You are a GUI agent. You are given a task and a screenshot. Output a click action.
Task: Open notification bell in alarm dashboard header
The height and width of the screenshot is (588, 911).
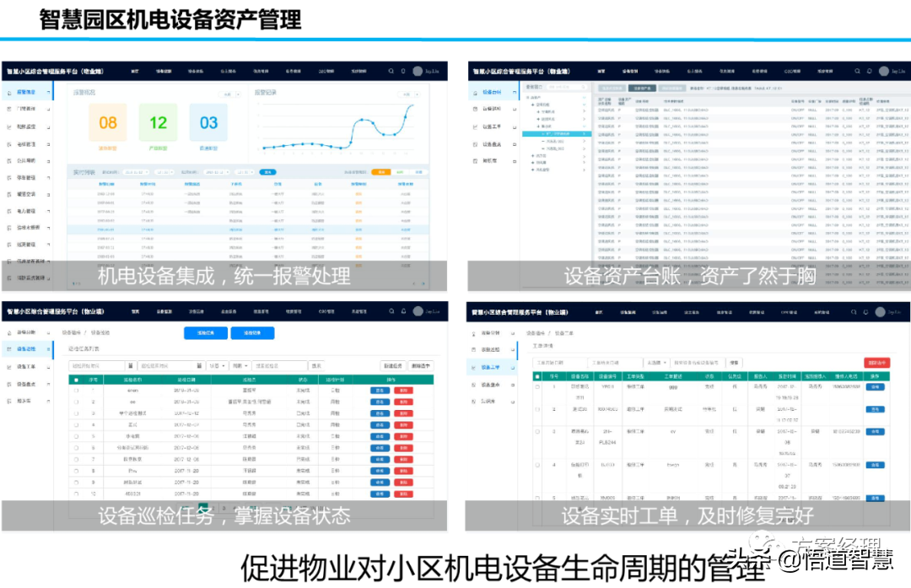403,71
